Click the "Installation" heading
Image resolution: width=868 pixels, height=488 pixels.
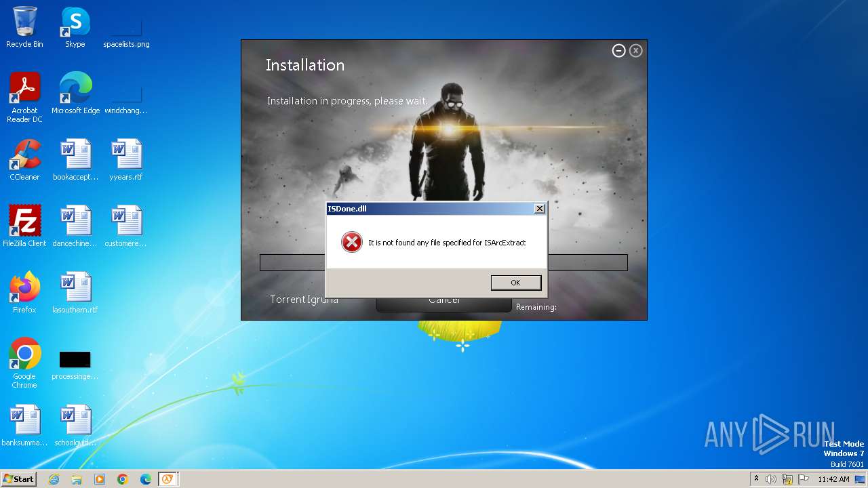(x=305, y=65)
